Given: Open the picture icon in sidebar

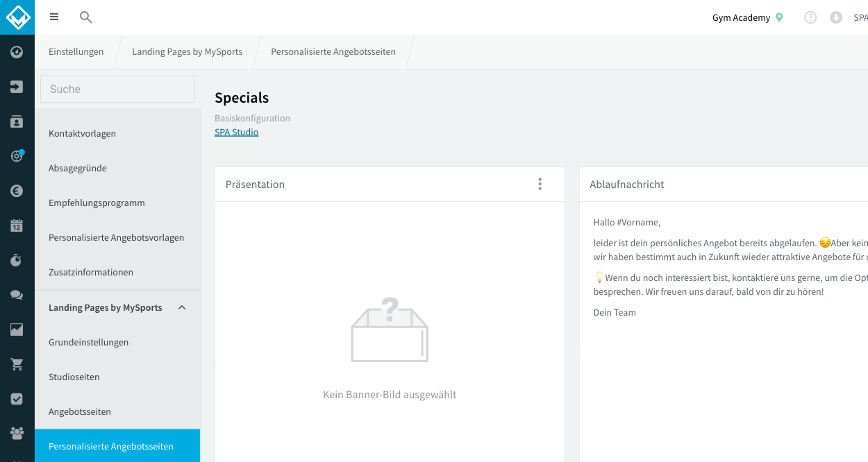Looking at the screenshot, I should 17,330.
